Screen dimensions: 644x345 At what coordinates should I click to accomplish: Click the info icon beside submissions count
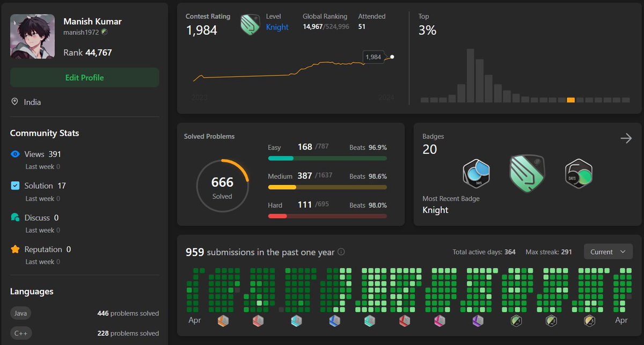point(341,252)
